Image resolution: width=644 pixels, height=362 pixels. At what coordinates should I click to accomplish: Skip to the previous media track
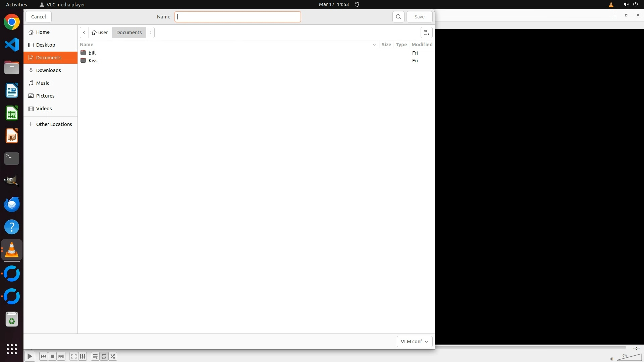point(43,356)
